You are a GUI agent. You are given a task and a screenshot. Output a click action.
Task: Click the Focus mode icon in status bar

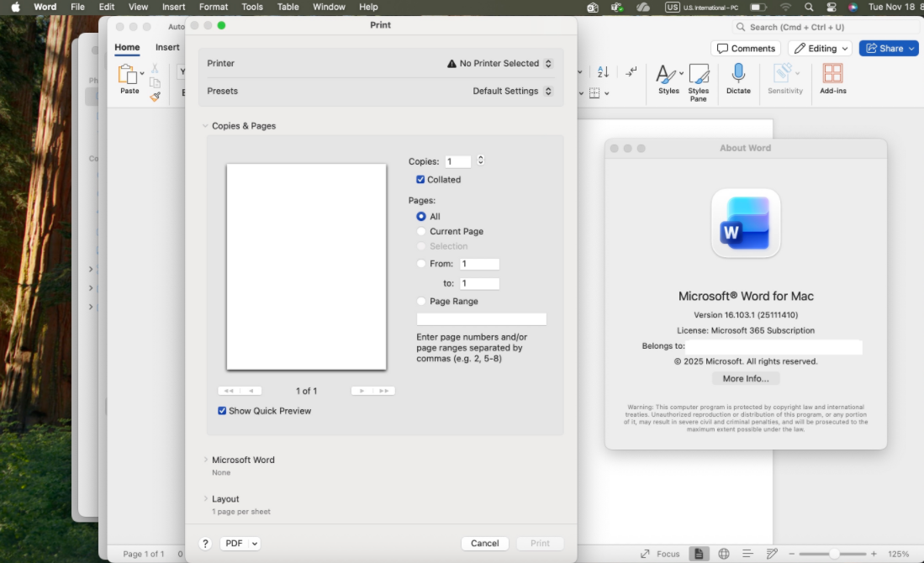(645, 554)
